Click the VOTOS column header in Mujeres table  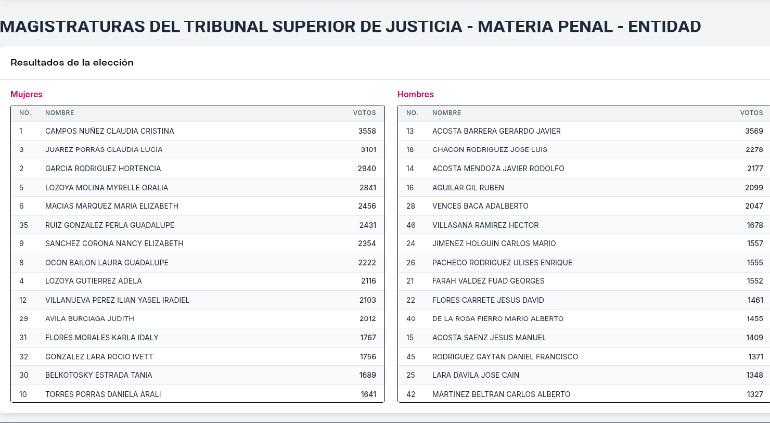click(x=364, y=113)
